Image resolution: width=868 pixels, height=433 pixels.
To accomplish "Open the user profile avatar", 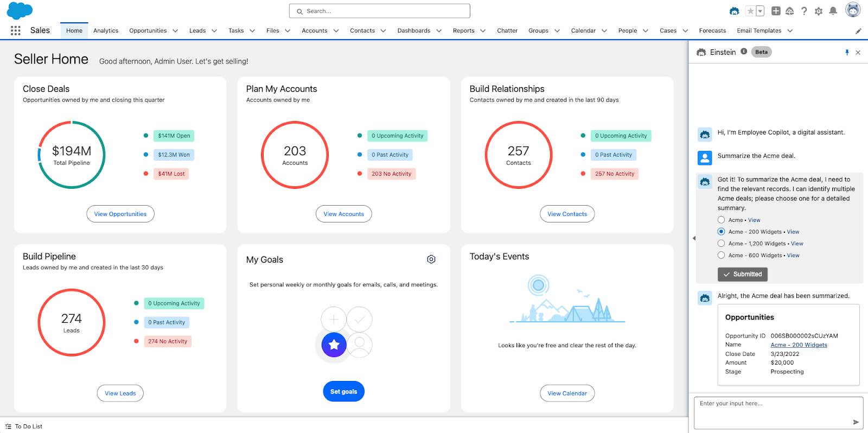I will pyautogui.click(x=853, y=10).
